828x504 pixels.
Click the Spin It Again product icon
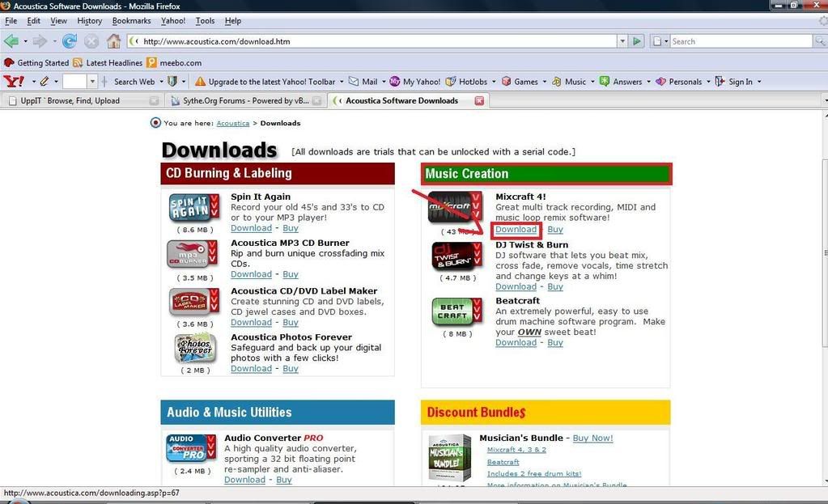[x=193, y=209]
